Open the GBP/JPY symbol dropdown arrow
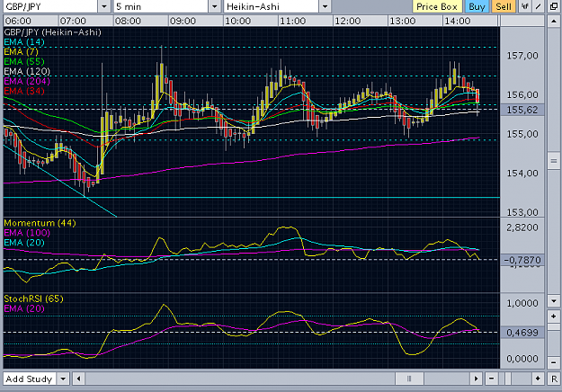Viewport: 562px width, 392px height. (x=104, y=6)
